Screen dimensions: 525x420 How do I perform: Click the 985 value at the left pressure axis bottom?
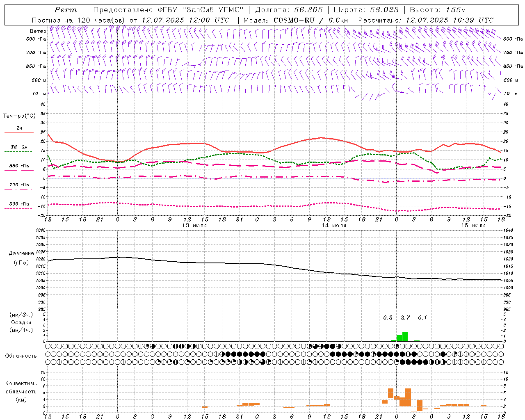point(42,309)
